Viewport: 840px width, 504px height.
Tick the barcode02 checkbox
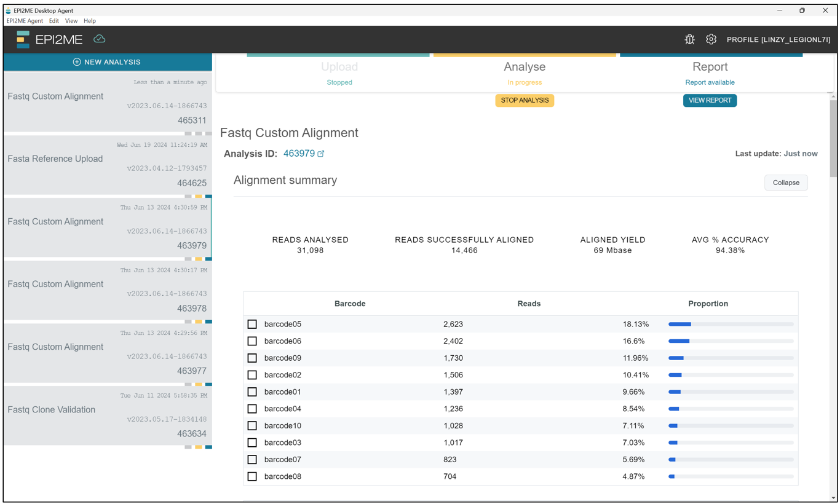pyautogui.click(x=252, y=375)
